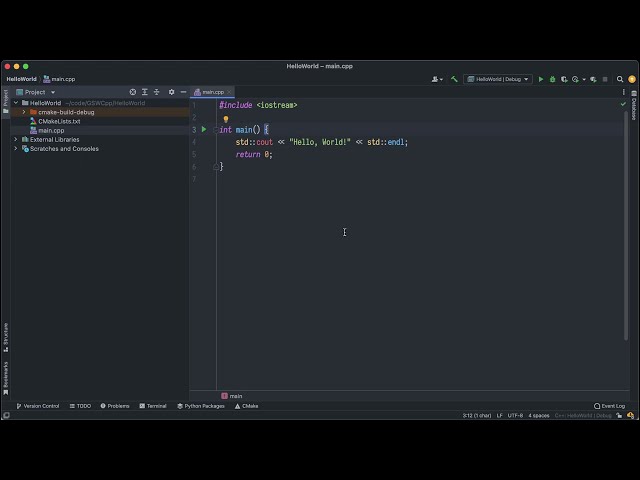Click main.cpp breadcrumb in navigation bar

[59, 79]
